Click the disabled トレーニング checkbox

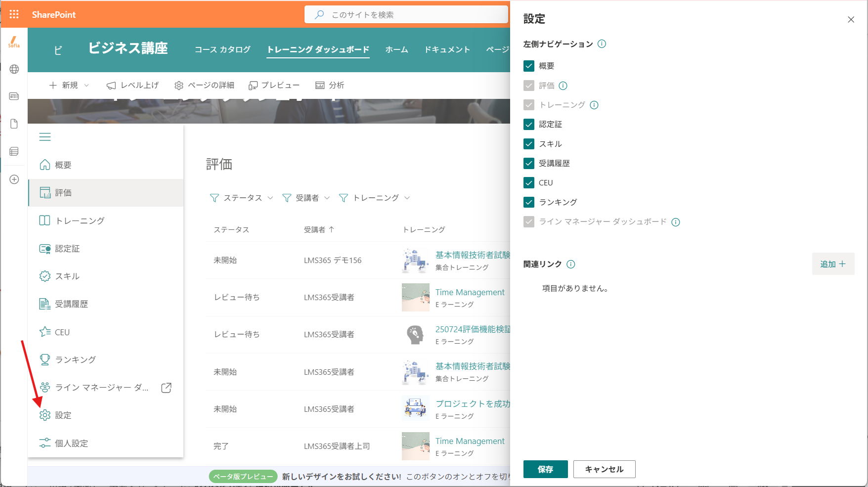(x=529, y=105)
